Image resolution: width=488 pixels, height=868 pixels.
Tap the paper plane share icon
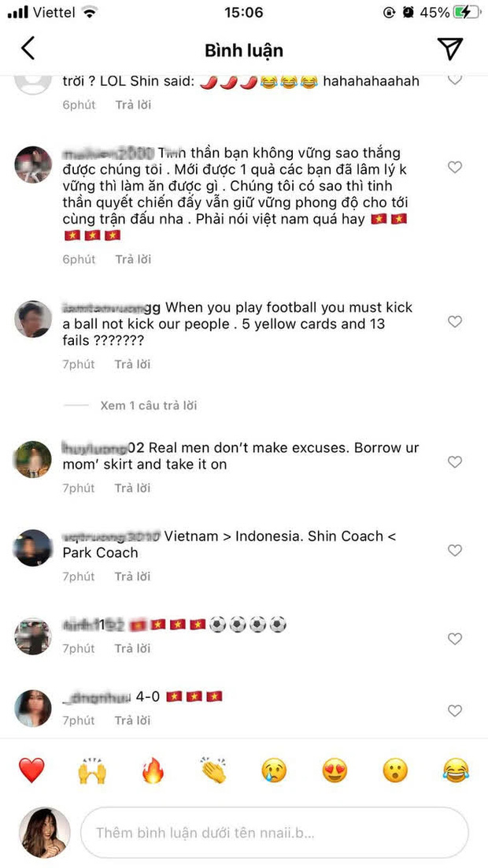[449, 49]
